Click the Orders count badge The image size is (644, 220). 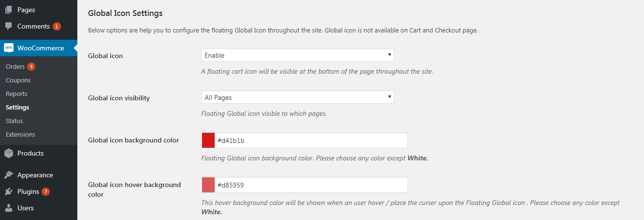(31, 67)
